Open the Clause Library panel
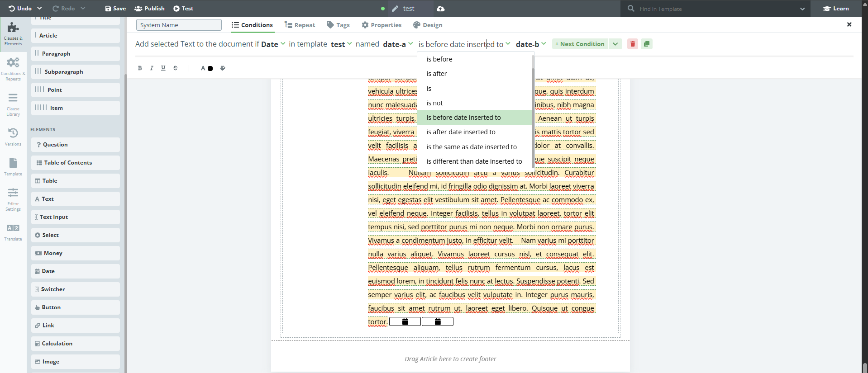Screen dimensions: 868x373 13,104
